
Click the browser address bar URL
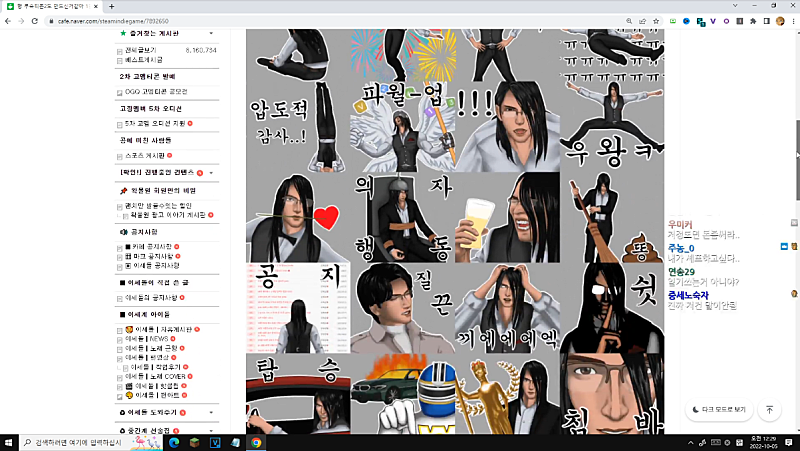click(110, 19)
